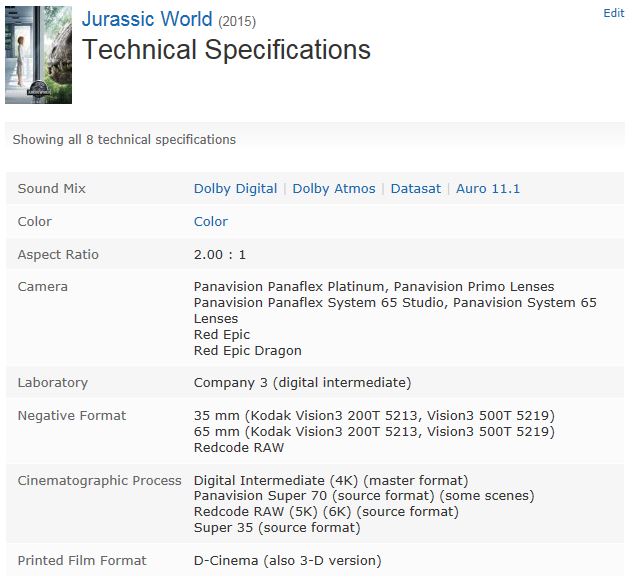Click the blue Color value link
Image resolution: width=632 pixels, height=584 pixels.
[x=211, y=222]
